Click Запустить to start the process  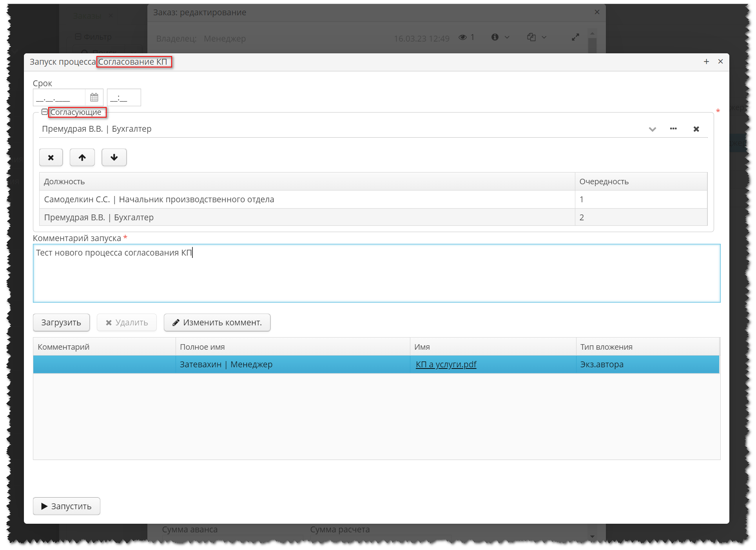[66, 506]
